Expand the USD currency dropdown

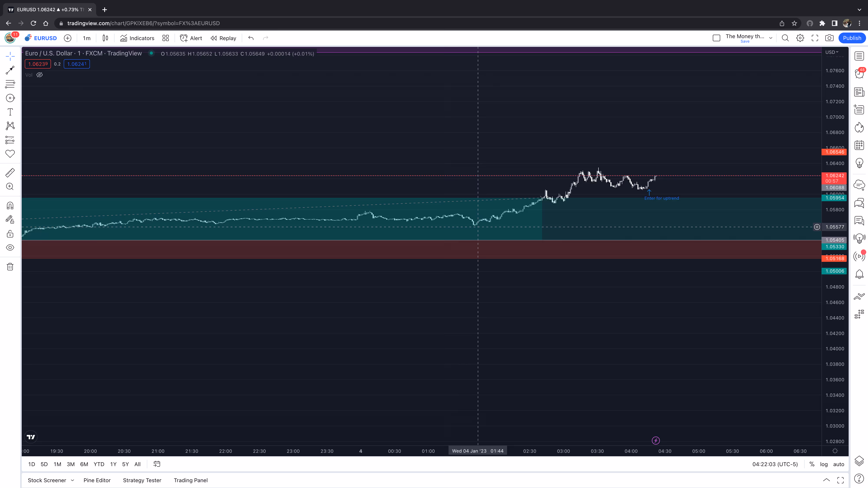click(832, 52)
